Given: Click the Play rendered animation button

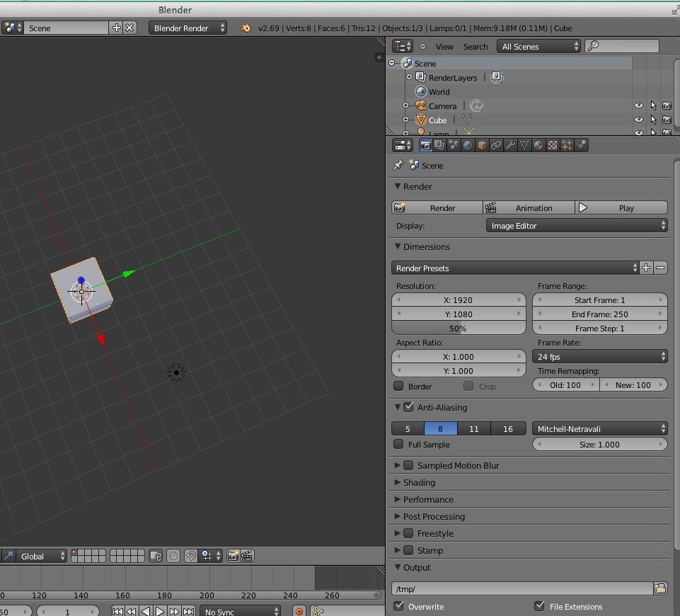Looking at the screenshot, I should (x=621, y=207).
